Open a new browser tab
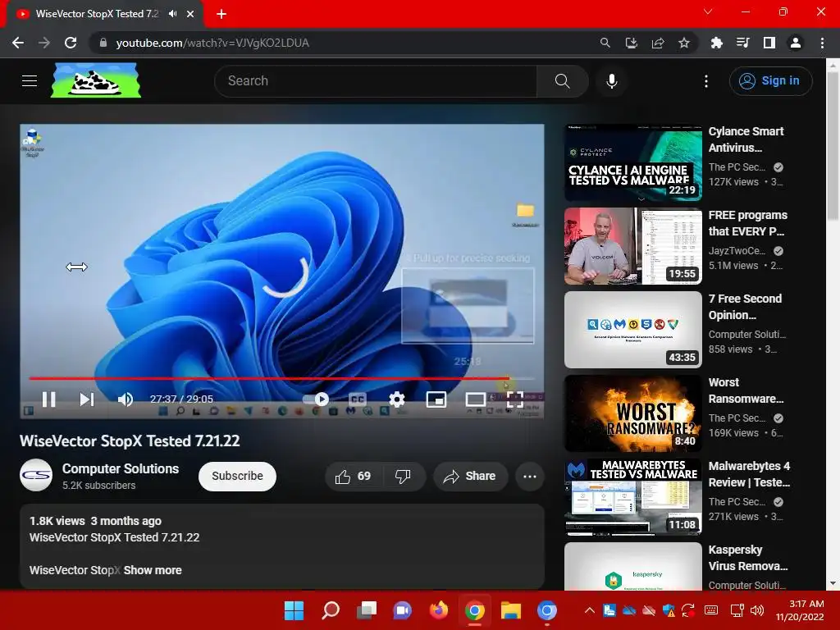Viewport: 840px width, 630px height. click(x=221, y=14)
